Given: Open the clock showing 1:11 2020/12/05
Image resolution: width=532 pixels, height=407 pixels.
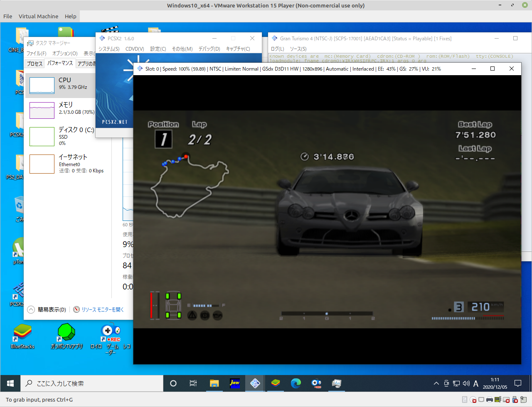Looking at the screenshot, I should click(495, 383).
